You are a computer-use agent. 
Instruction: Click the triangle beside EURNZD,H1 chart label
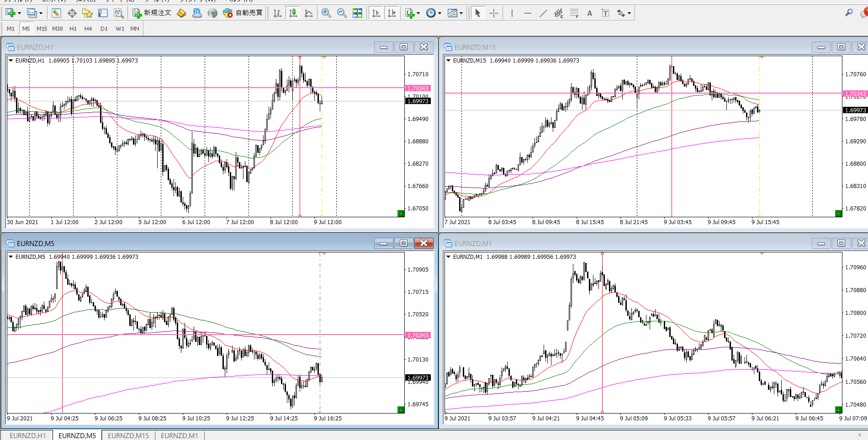[x=11, y=60]
